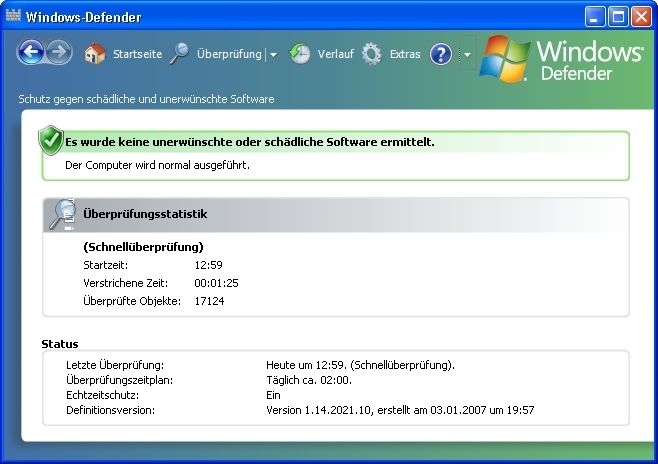Click the Überprüfungsstatistik heading
Image resolution: width=658 pixels, height=464 pixels.
pyautogui.click(x=145, y=214)
